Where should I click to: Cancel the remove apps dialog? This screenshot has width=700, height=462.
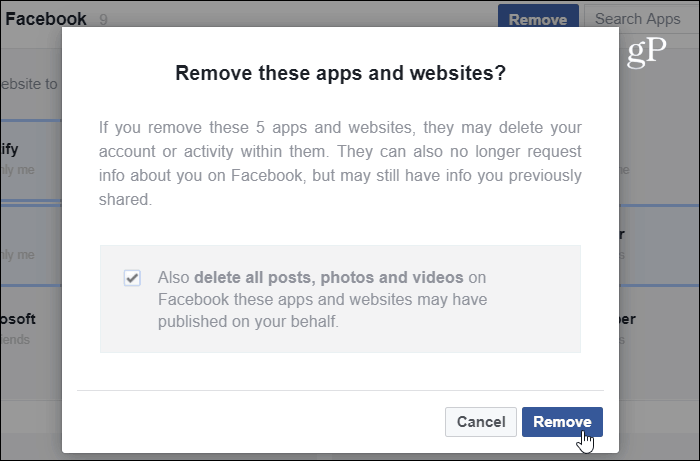(481, 422)
